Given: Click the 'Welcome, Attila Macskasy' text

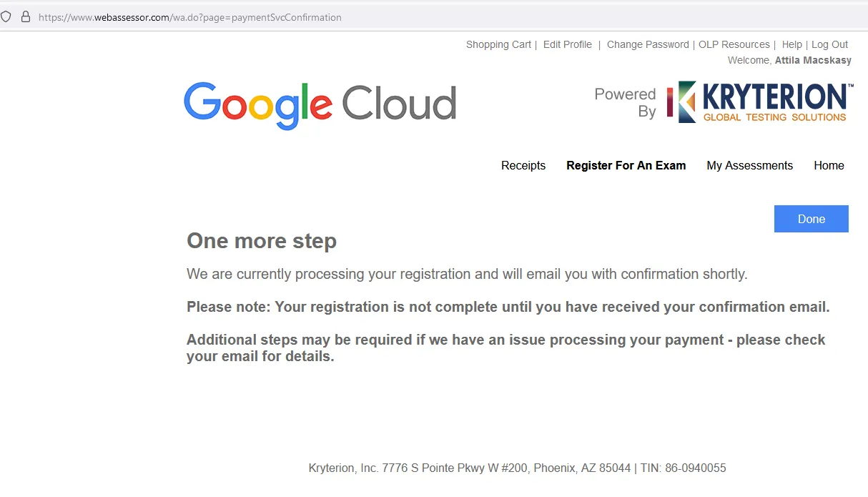Looking at the screenshot, I should 789,61.
